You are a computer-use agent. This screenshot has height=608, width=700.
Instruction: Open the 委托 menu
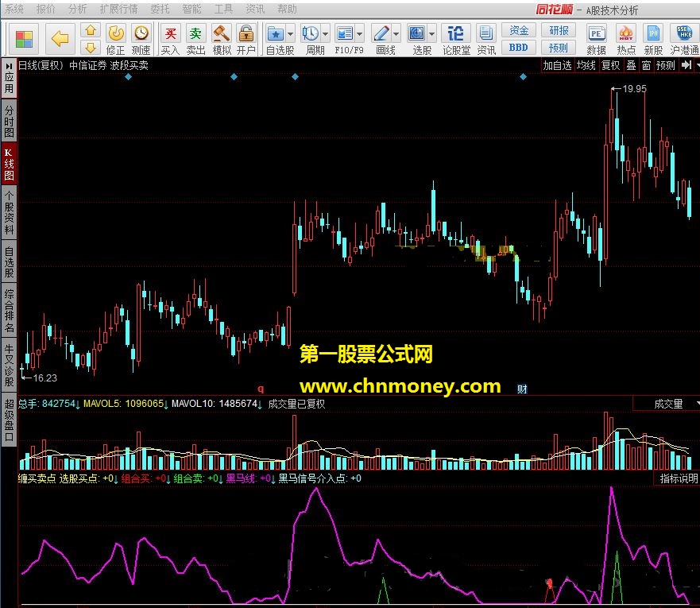[160, 9]
